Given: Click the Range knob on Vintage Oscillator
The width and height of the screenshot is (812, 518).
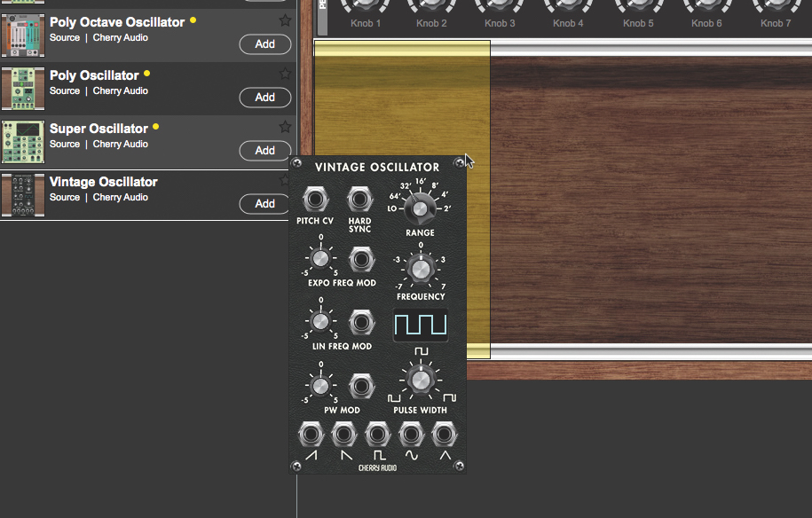Looking at the screenshot, I should pos(420,208).
